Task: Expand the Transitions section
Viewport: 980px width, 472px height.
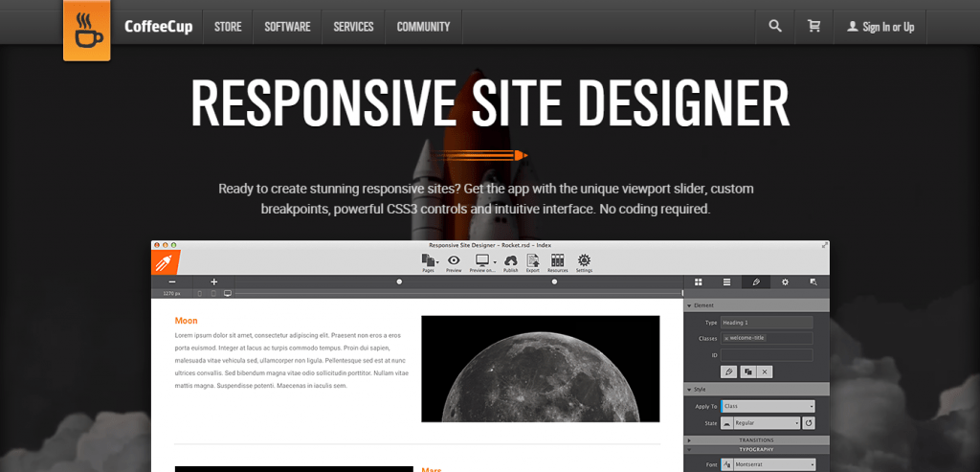Action: pos(757,440)
